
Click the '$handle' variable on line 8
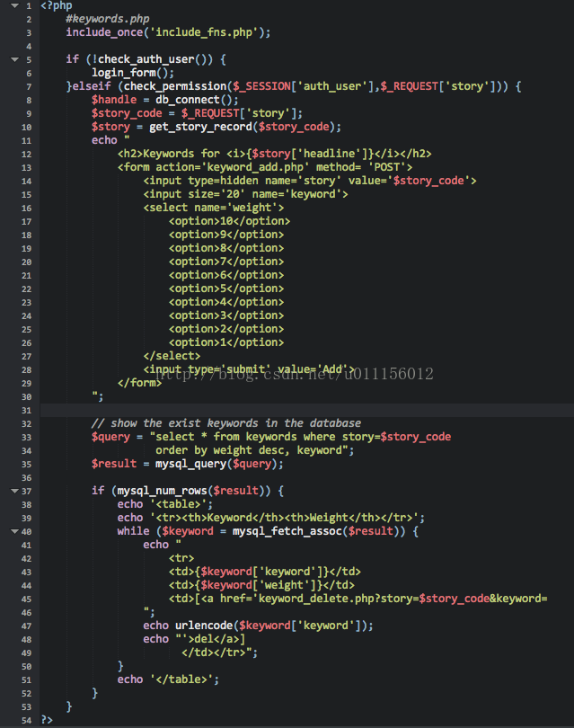point(114,100)
